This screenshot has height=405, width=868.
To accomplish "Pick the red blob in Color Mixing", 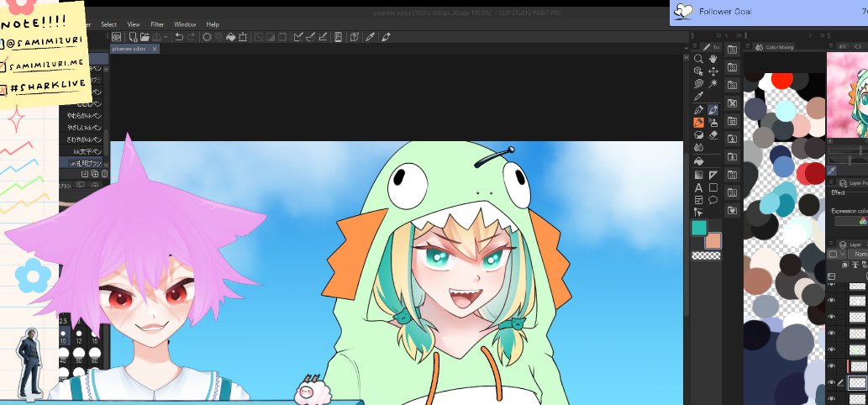I will 781,80.
